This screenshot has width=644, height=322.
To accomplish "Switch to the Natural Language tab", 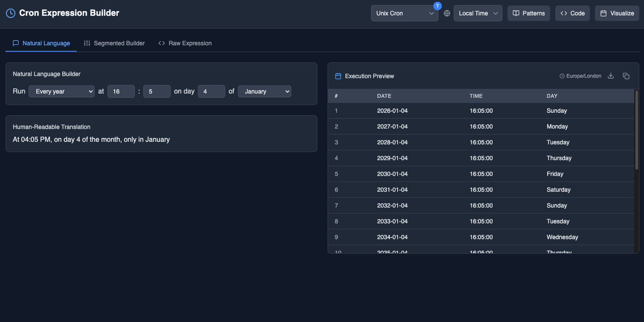I will coord(41,43).
